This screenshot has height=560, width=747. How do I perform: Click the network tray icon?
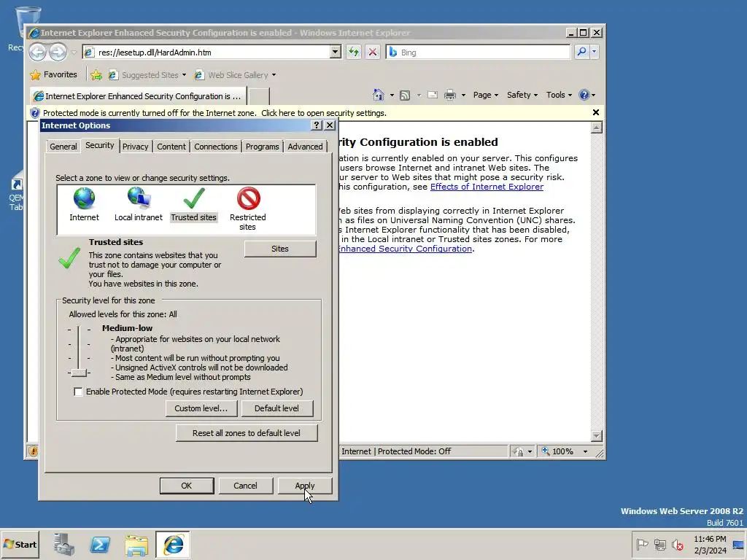(x=659, y=544)
